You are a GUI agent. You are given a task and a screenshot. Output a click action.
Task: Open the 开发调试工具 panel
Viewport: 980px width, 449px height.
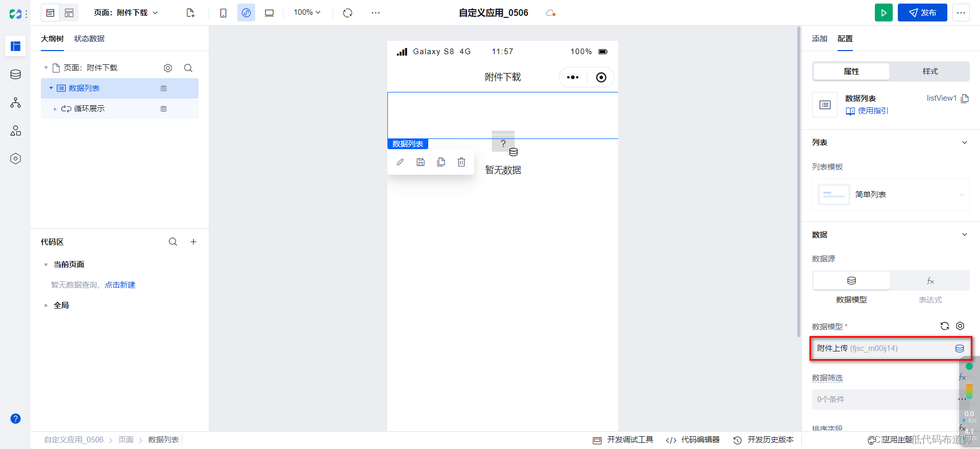(623, 440)
